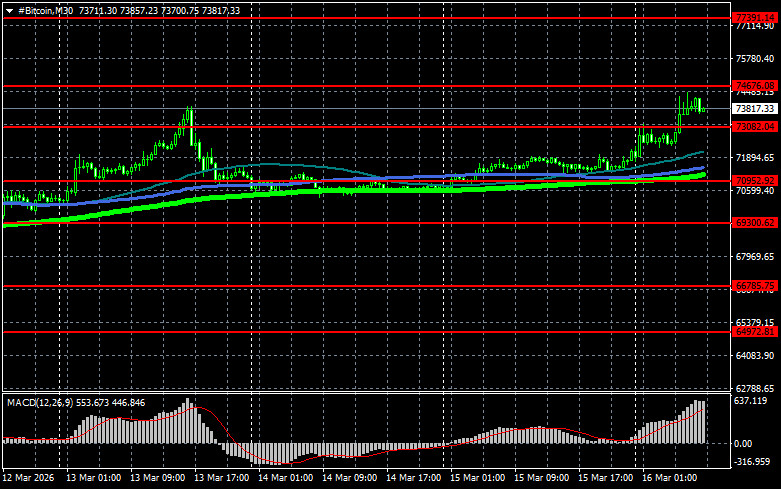Viewport: 781px width, 489px height.
Task: Select the 73082.04 red price label
Action: coord(755,127)
